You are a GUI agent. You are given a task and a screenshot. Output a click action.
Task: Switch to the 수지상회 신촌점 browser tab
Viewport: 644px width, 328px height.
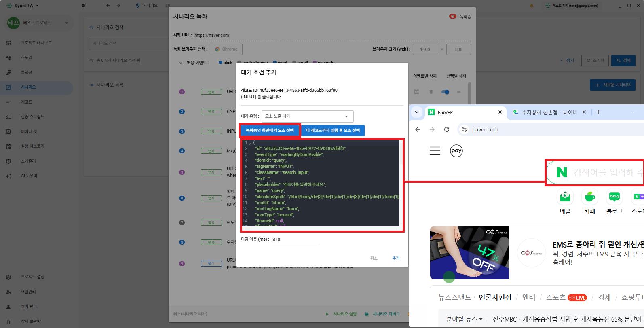[x=549, y=112]
